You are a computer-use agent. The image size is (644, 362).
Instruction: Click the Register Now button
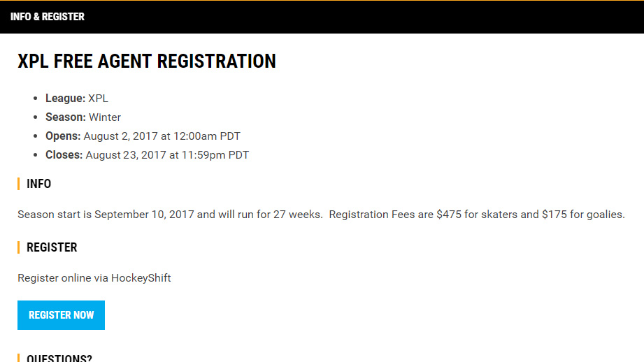pos(61,315)
